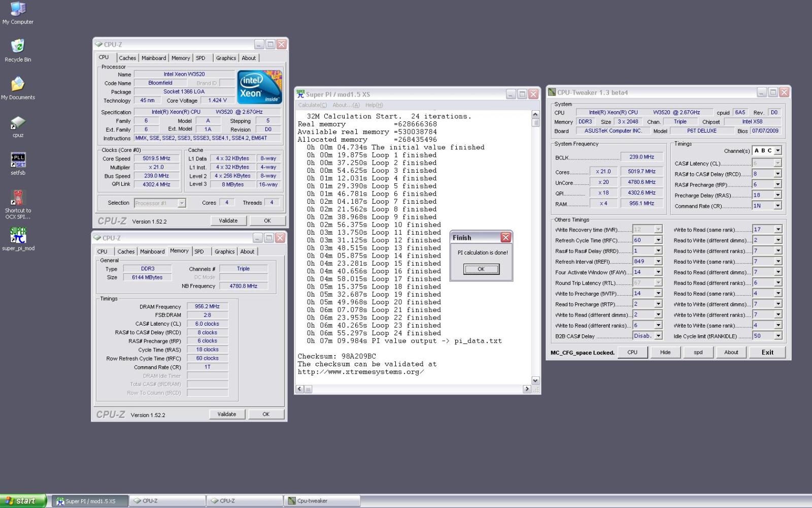Open About menu in Super PI
812x508 pixels.
[x=346, y=105]
